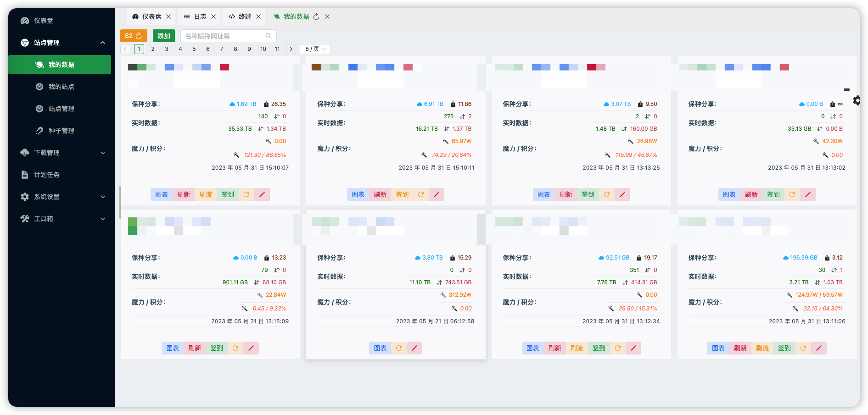This screenshot has width=868, height=415.
Task: Click the reload icon on the 196.39 GB card
Action: (x=803, y=348)
